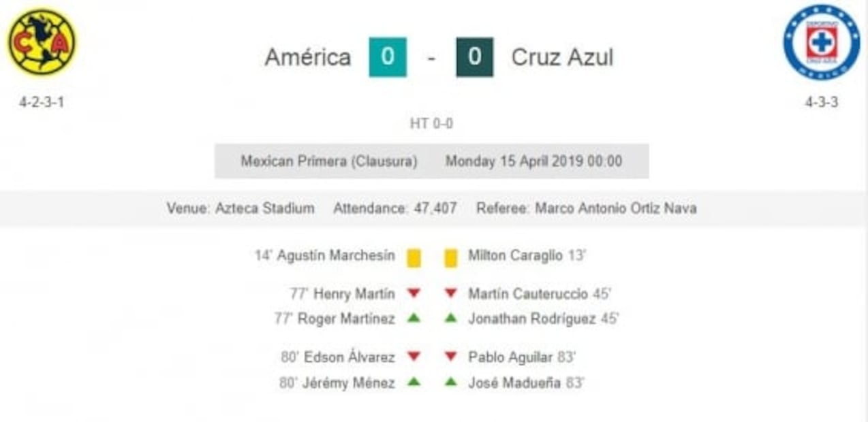Viewport: 868px width, 422px height.
Task: Click green arrow next to Jonathan Rodríguez
Action: 450,318
